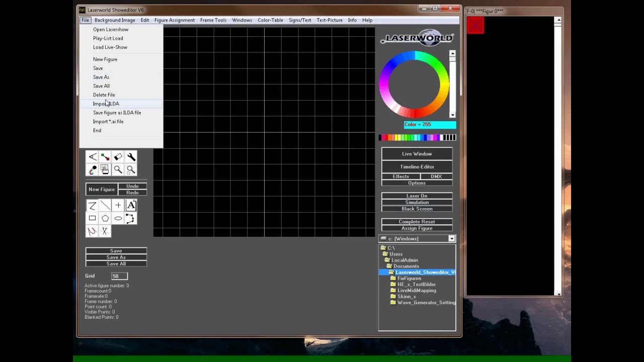Viewport: 644px width, 362px height.
Task: Select the eraser tool icon
Action: pyautogui.click(x=118, y=157)
